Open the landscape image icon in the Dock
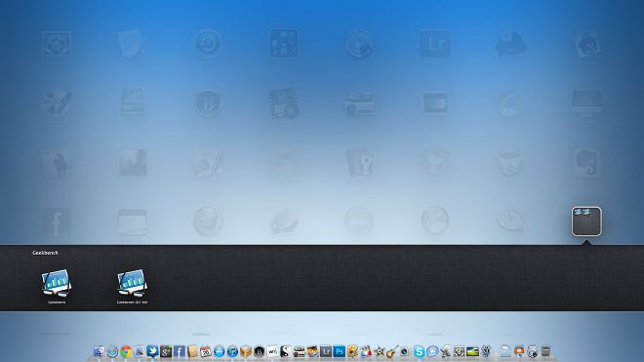This screenshot has width=644, height=362. coord(472,351)
